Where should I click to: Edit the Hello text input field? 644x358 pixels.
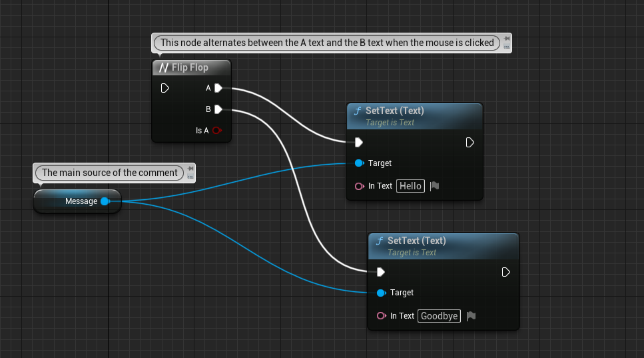point(410,186)
